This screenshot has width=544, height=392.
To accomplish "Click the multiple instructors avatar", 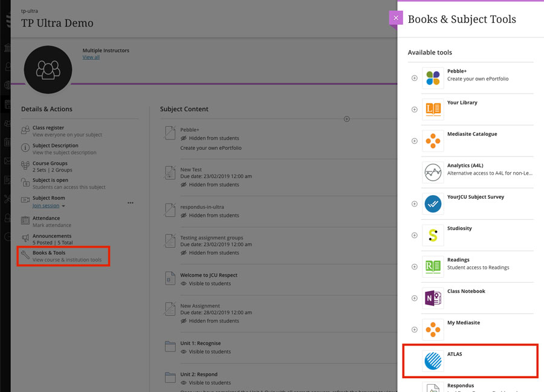I will coord(48,69).
